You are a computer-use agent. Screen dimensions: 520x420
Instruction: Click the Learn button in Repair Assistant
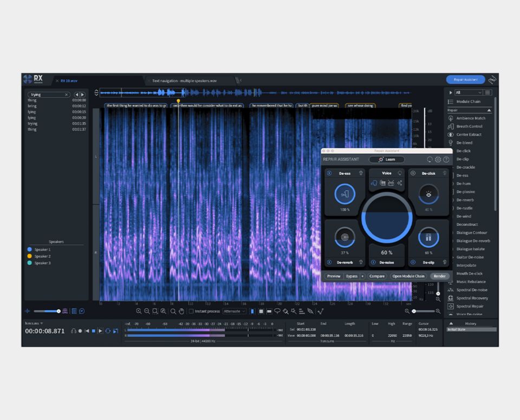pyautogui.click(x=387, y=159)
